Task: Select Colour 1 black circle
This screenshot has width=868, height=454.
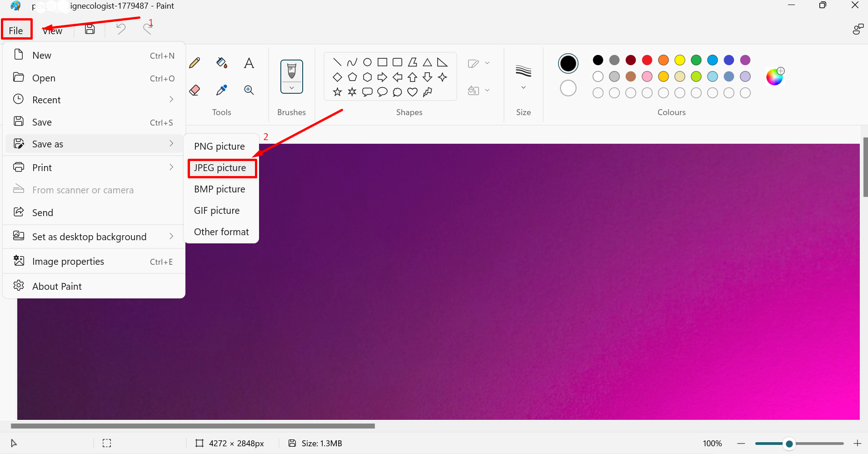Action: pyautogui.click(x=568, y=64)
